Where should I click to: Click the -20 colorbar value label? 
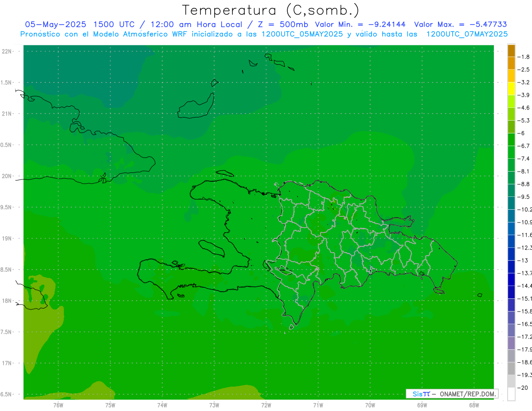(x=523, y=388)
